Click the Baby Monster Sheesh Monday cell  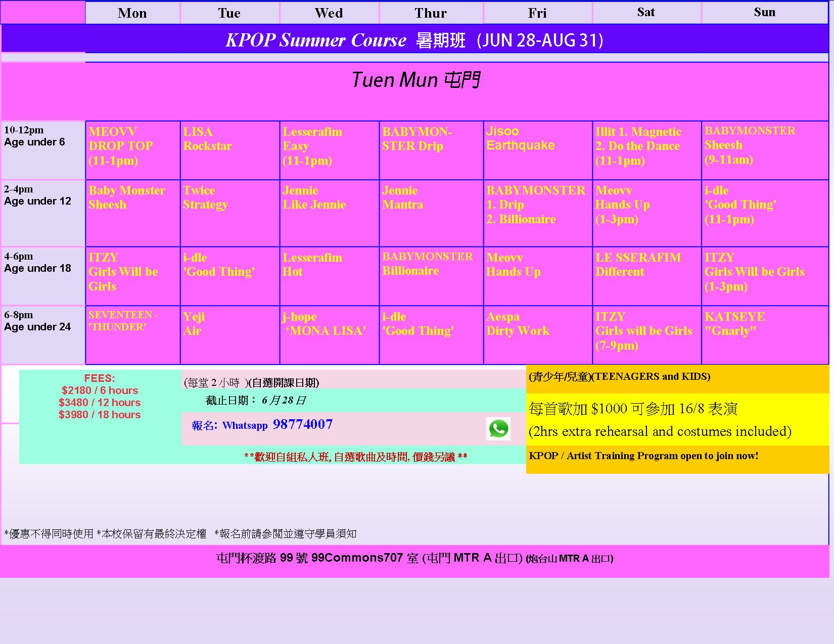(x=133, y=213)
